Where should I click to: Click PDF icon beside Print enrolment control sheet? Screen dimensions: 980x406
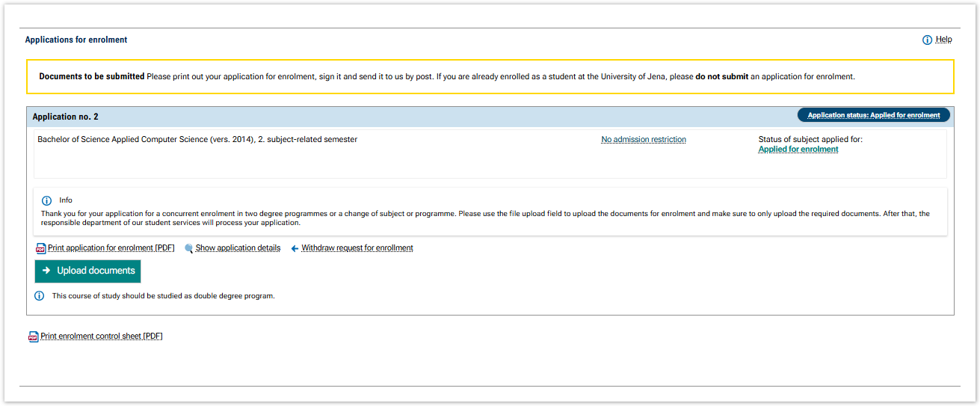click(x=33, y=336)
